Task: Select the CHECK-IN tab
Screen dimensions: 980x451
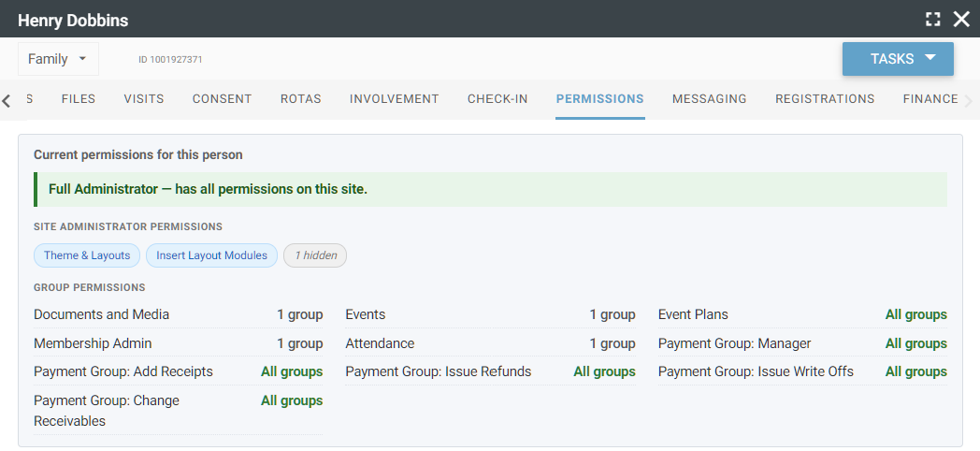Action: (497, 99)
